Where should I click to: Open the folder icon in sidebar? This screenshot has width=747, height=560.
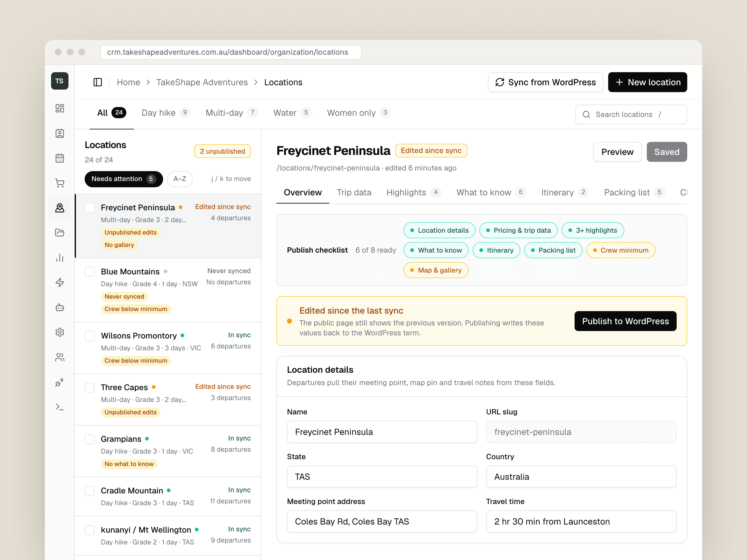pyautogui.click(x=60, y=233)
